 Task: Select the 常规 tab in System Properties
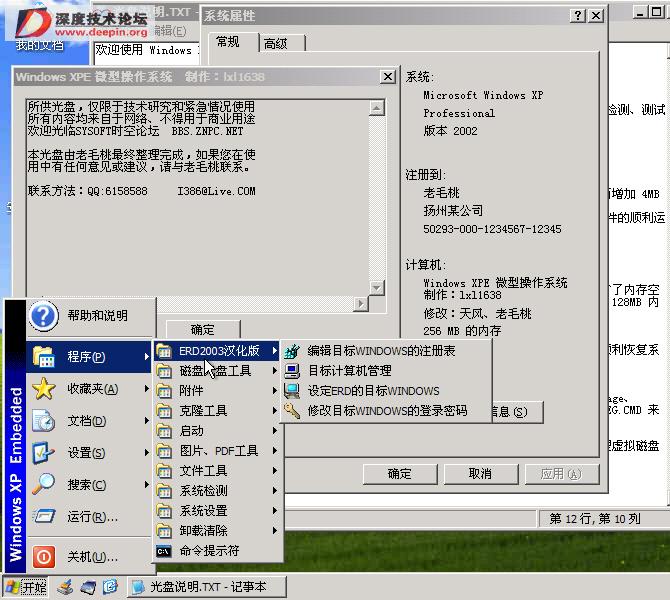pos(233,42)
